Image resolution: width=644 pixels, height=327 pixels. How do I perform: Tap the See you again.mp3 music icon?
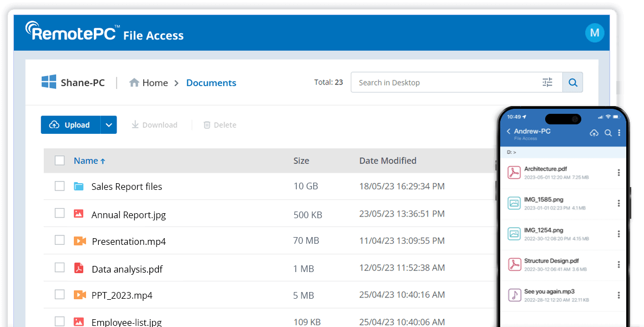(514, 295)
